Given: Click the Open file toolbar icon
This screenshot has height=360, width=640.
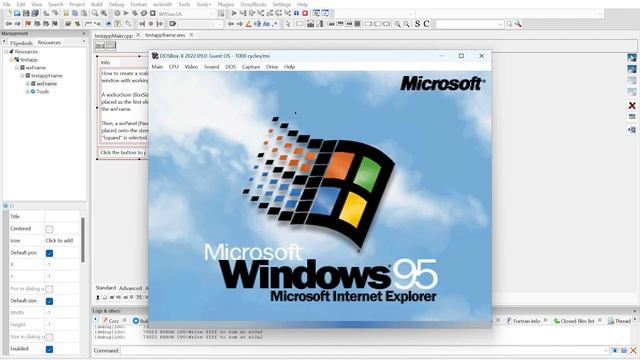Looking at the screenshot, I should (17, 13).
